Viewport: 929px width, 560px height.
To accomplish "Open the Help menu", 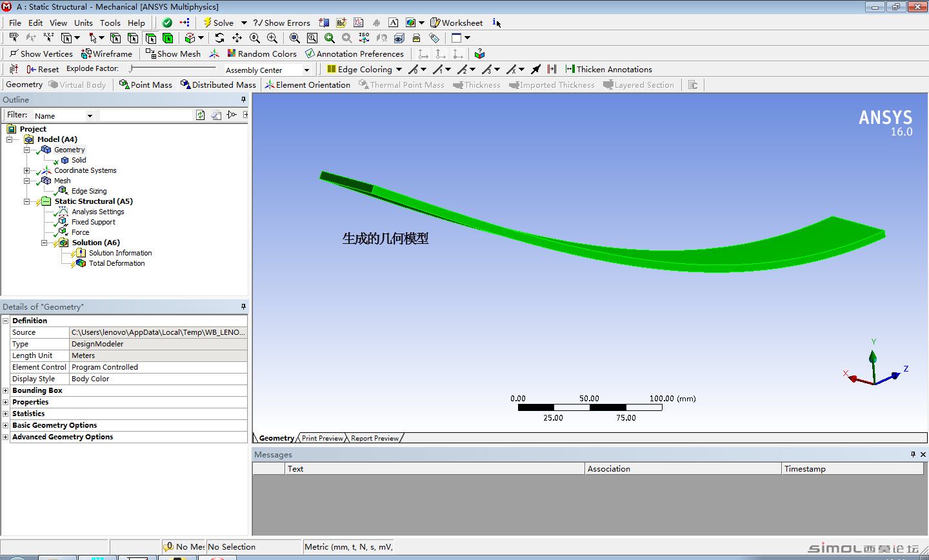I will point(136,23).
